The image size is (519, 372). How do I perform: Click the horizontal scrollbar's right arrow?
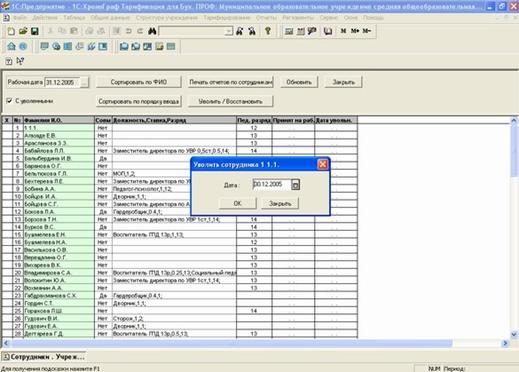(505, 343)
